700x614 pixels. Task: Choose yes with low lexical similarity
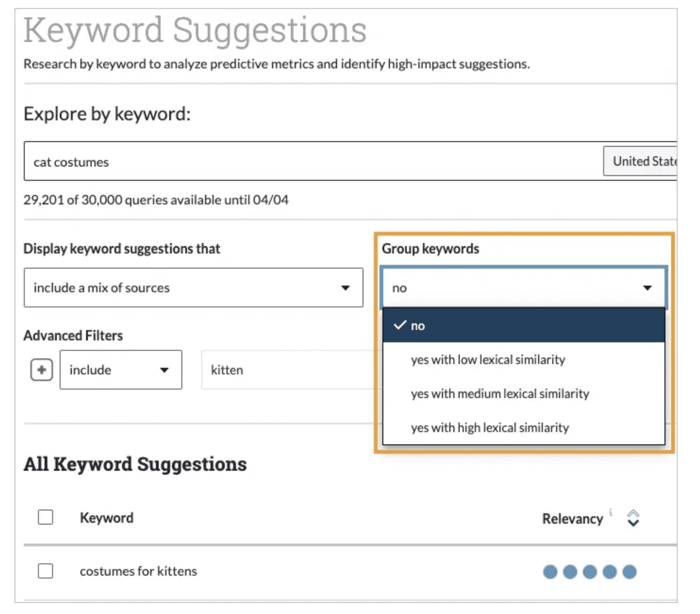(488, 360)
